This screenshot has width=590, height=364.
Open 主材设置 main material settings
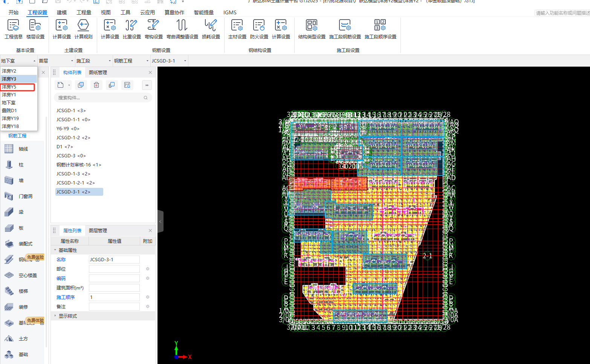pos(237,29)
